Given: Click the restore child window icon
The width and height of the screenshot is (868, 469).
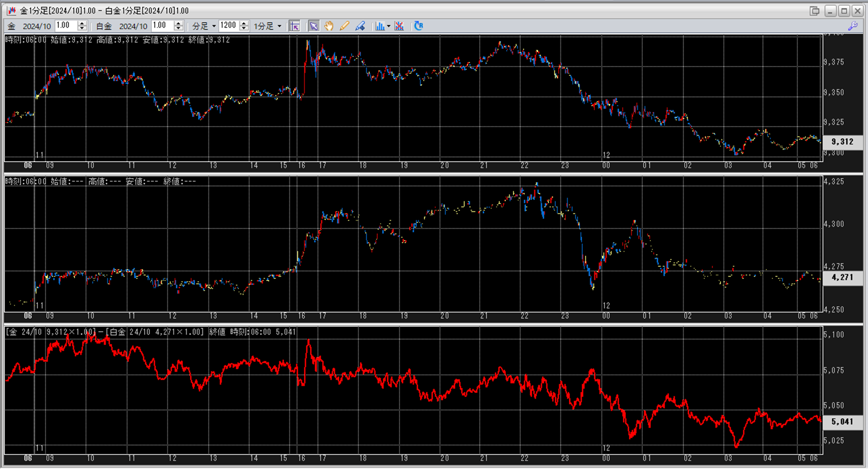Looking at the screenshot, I should click(814, 11).
